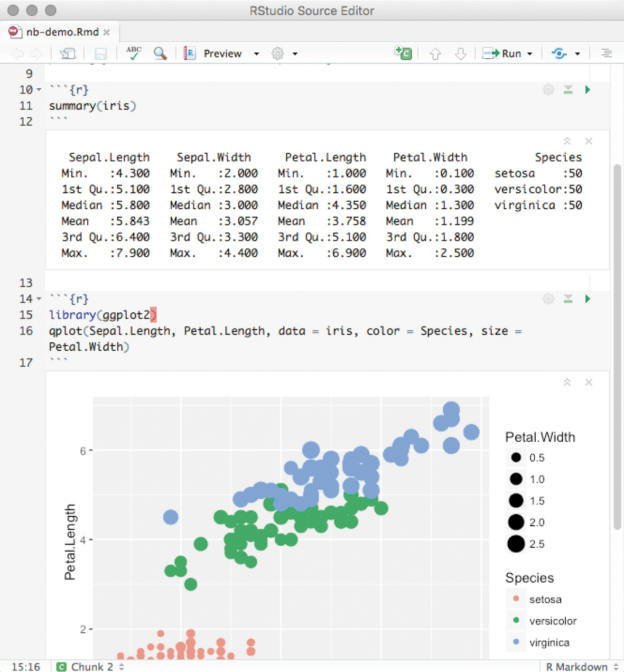Click line number 13 in gutter
Screen dimensions: 624x672
(x=26, y=283)
